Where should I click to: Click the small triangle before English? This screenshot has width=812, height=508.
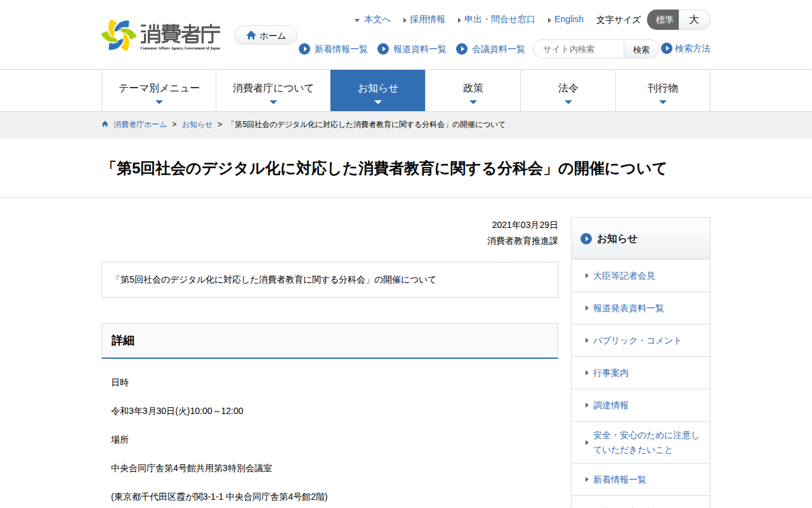click(549, 20)
